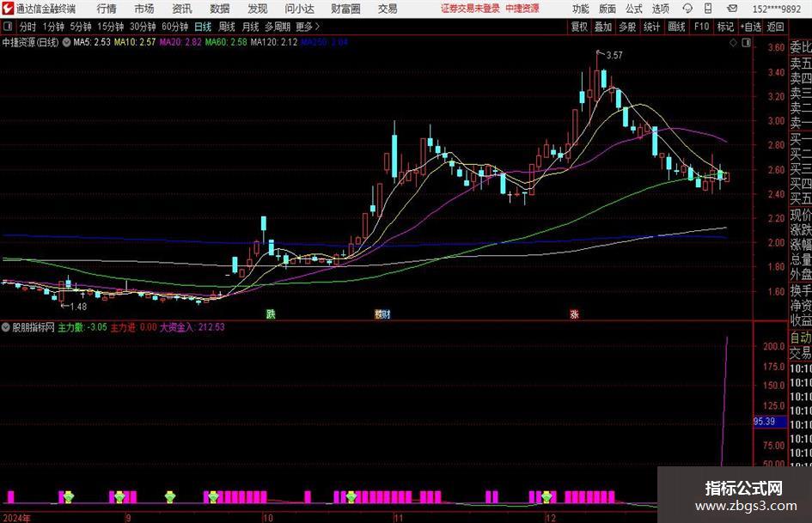Click the red 涨 marker on the chart
The image size is (812, 523).
point(574,313)
